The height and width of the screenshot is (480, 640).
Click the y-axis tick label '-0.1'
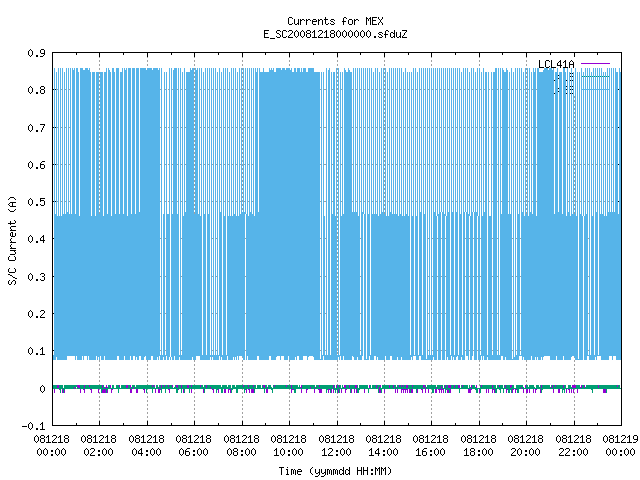33,426
